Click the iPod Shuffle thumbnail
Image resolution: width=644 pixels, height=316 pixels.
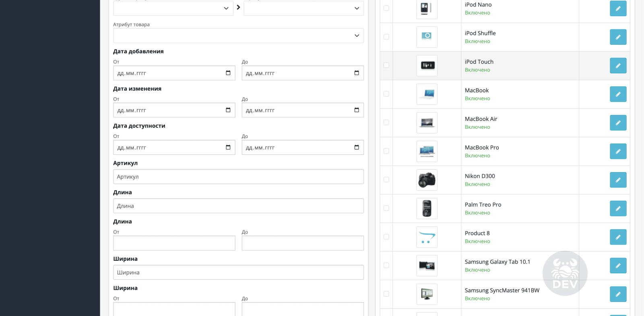(427, 37)
